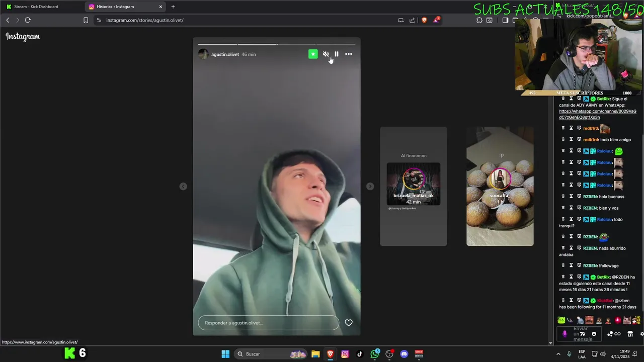
Task: Click the infinity icon below chat
Action: (x=617, y=334)
